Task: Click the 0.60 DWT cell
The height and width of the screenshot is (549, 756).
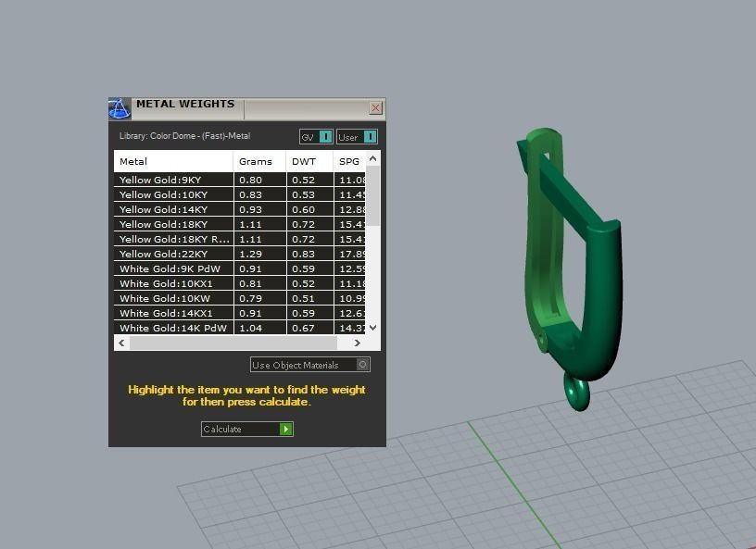Action: tap(310, 209)
